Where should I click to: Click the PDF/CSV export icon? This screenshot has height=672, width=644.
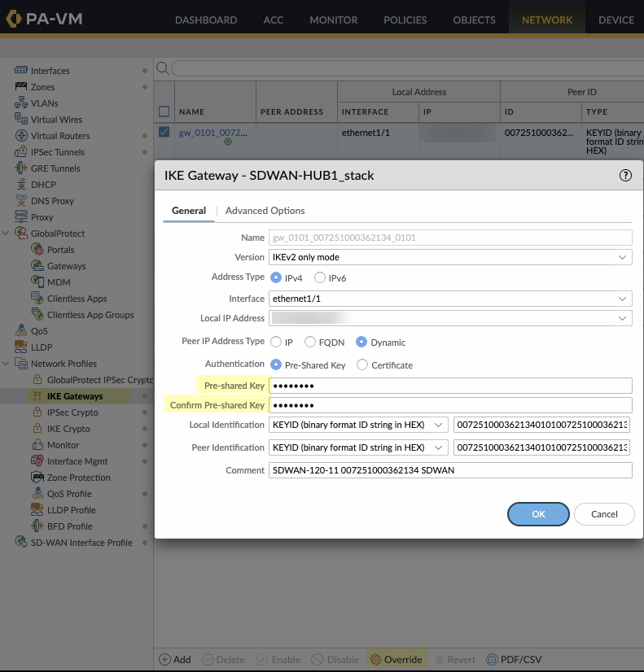click(492, 659)
